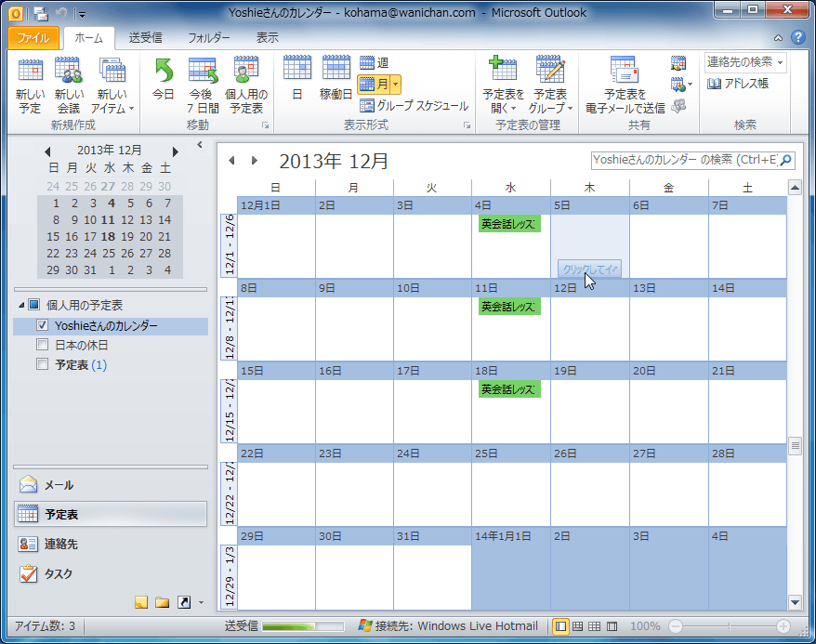The width and height of the screenshot is (816, 644).
Task: Open the 英会話レッスン event on December 18
Action: [x=509, y=389]
